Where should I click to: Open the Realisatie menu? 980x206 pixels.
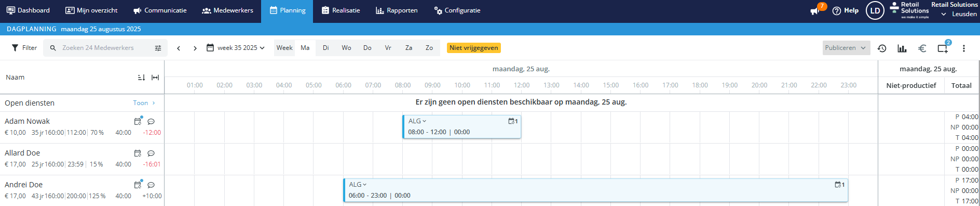click(341, 10)
